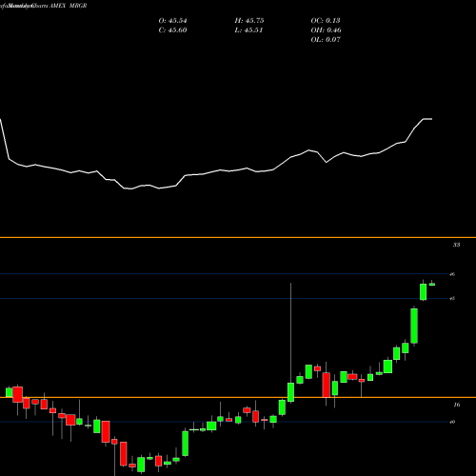Select the big green candle below the 45 line

414,326
